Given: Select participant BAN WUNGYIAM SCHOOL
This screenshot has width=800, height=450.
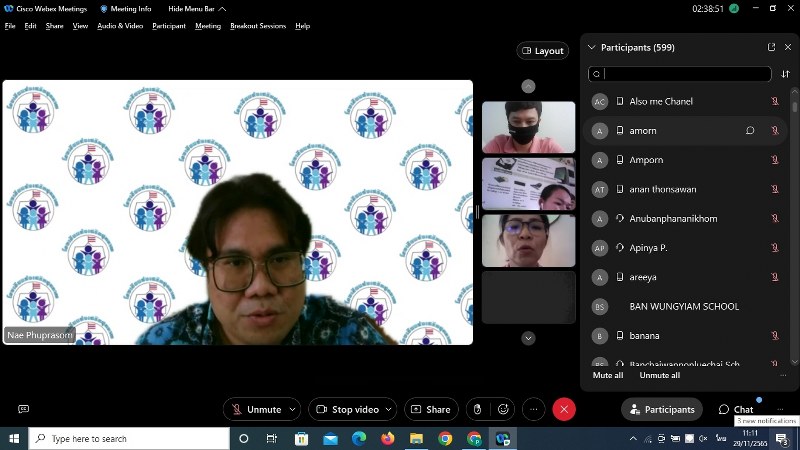Looking at the screenshot, I should (686, 306).
